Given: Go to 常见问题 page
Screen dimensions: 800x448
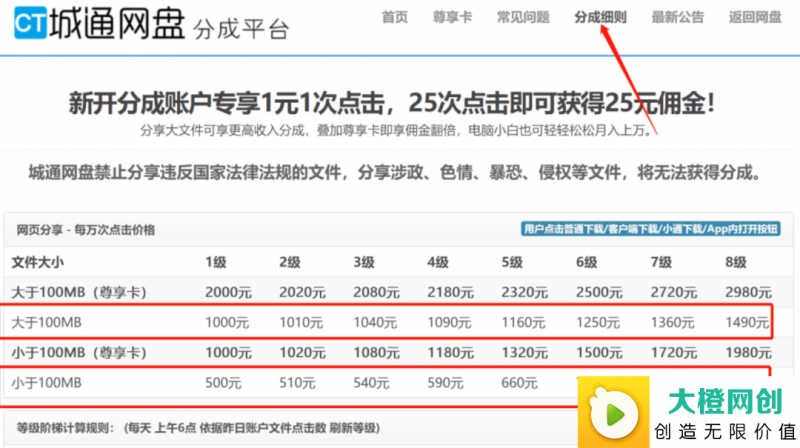Looking at the screenshot, I should pos(523,17).
